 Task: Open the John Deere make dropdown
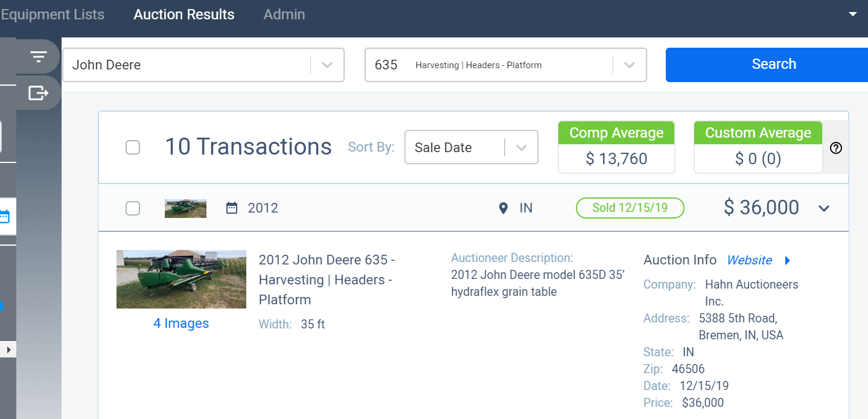tap(203, 65)
